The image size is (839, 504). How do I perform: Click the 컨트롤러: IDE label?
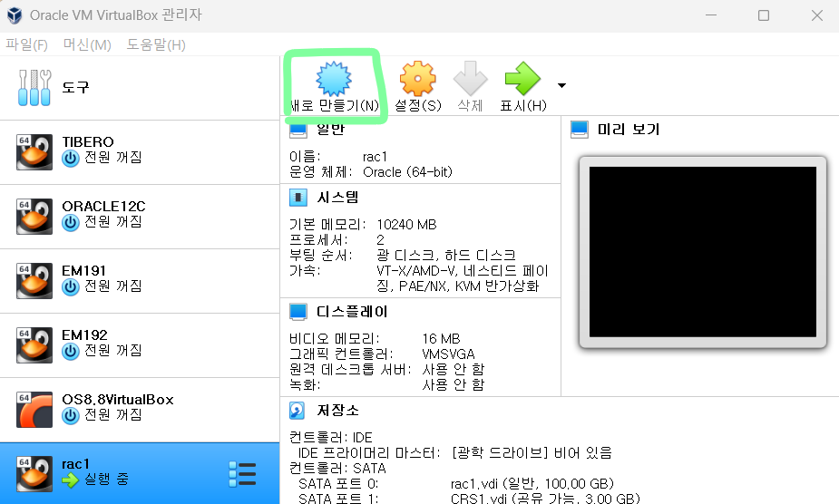(331, 438)
